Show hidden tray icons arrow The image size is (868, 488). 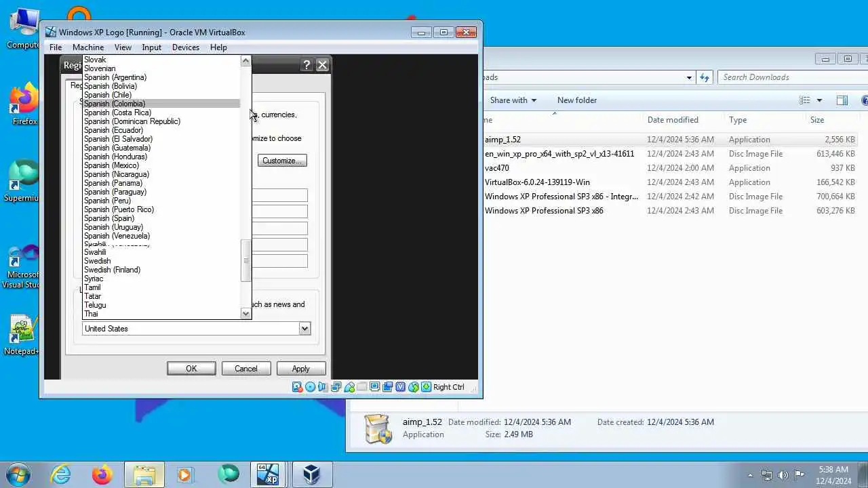coord(750,475)
